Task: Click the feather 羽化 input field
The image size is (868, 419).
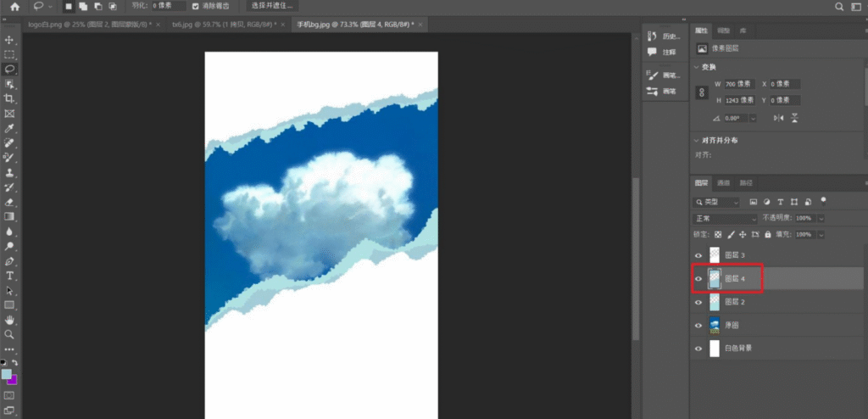Action: [169, 6]
